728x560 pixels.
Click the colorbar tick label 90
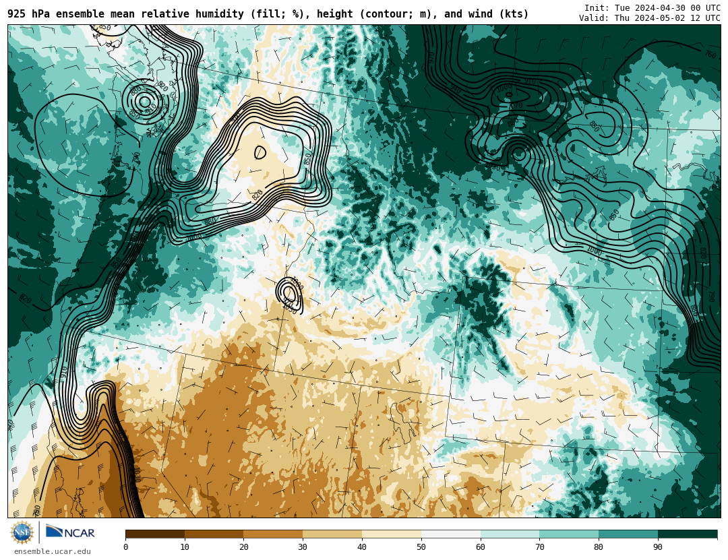[658, 547]
